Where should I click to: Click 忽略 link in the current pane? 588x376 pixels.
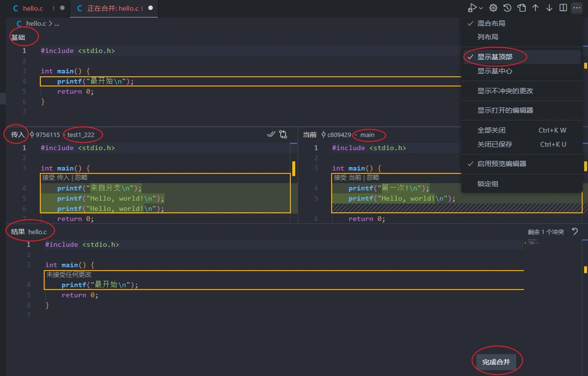point(372,178)
